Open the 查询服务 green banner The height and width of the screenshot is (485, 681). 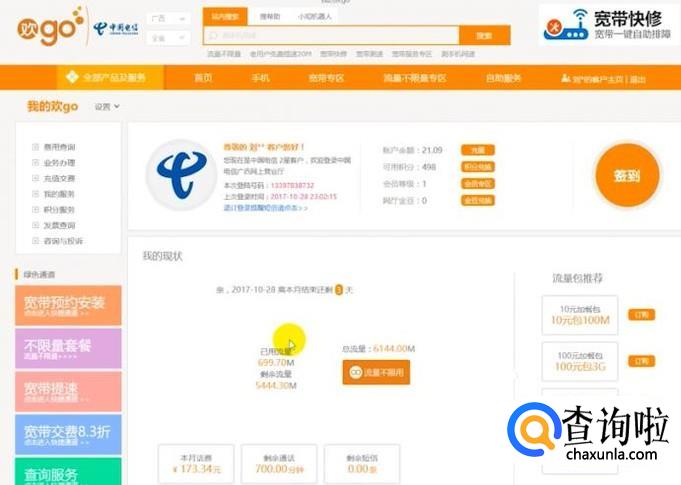[68, 471]
